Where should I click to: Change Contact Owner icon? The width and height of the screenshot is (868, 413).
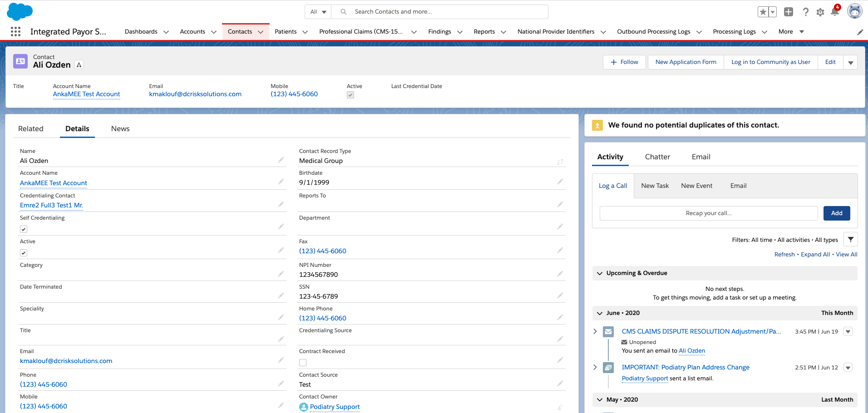560,408
